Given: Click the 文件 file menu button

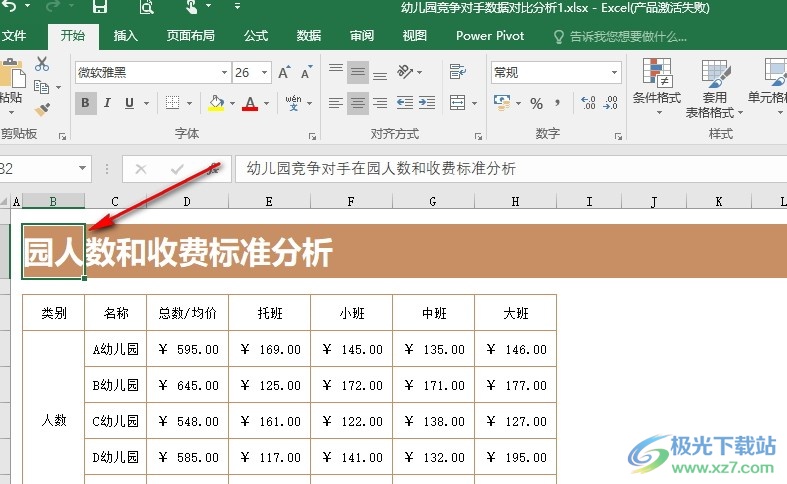Looking at the screenshot, I should (14, 36).
